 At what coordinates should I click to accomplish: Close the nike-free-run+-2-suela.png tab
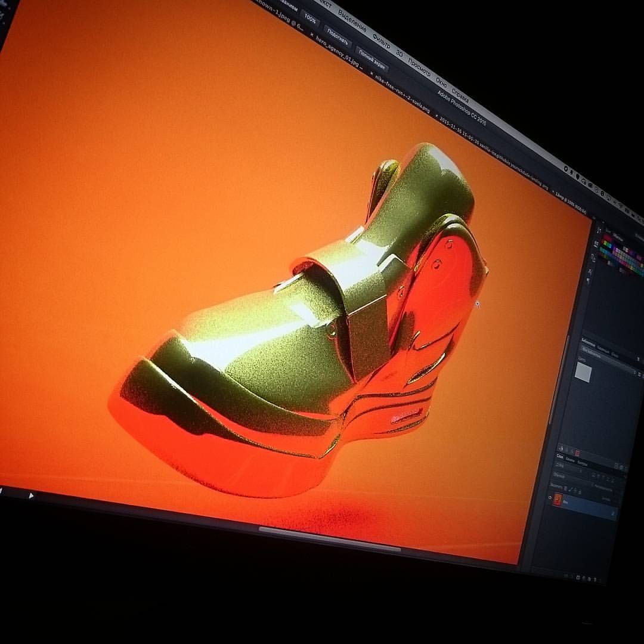pos(372,74)
